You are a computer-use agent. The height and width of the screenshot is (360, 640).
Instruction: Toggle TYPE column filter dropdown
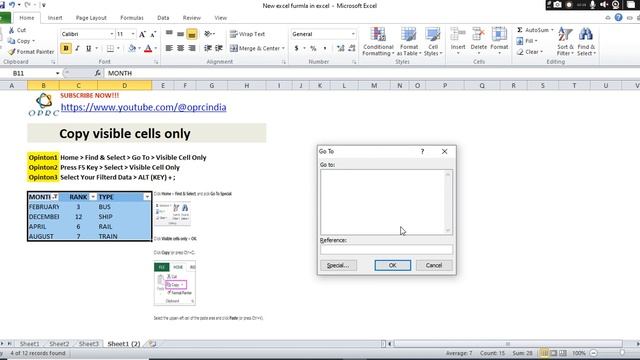click(x=147, y=197)
